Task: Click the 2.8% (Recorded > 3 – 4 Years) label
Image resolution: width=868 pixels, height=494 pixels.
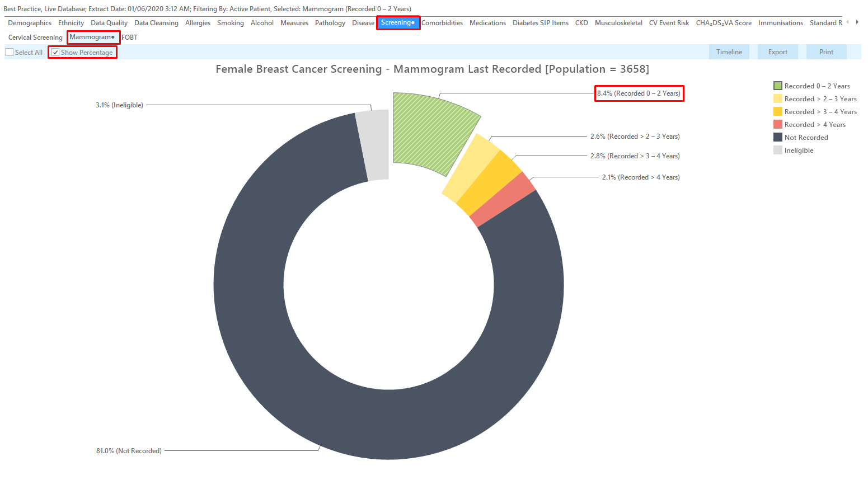Action: coord(635,156)
